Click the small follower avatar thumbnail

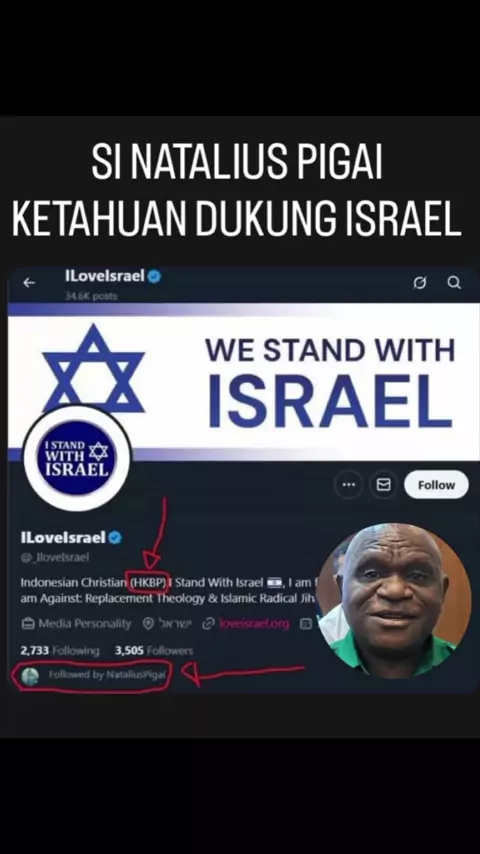tap(30, 676)
